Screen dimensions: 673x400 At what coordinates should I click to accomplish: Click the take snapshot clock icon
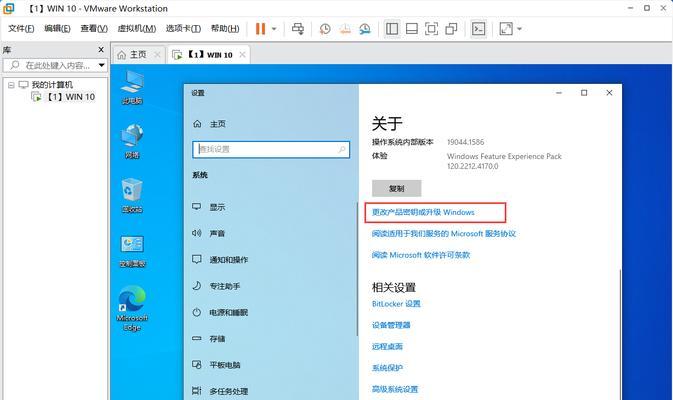pos(325,29)
